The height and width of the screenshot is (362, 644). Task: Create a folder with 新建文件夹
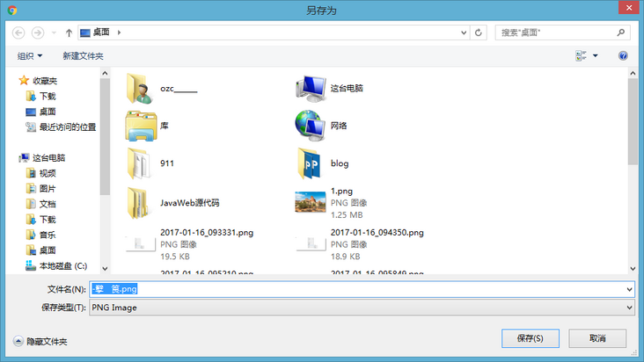(x=83, y=55)
